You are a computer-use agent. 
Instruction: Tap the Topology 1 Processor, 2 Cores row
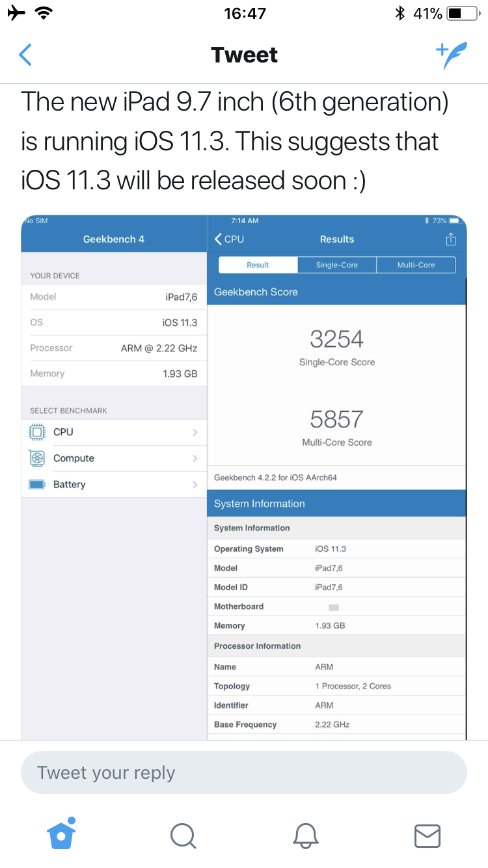336,686
